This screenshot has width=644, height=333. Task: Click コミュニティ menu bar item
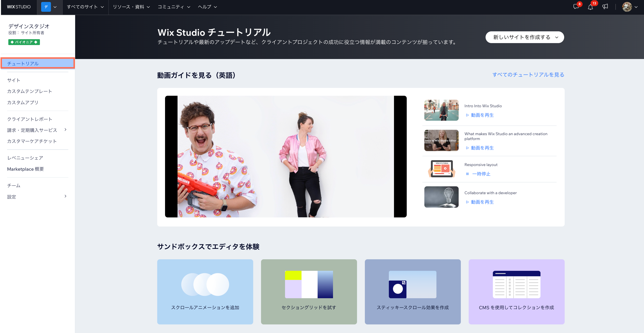(x=171, y=6)
